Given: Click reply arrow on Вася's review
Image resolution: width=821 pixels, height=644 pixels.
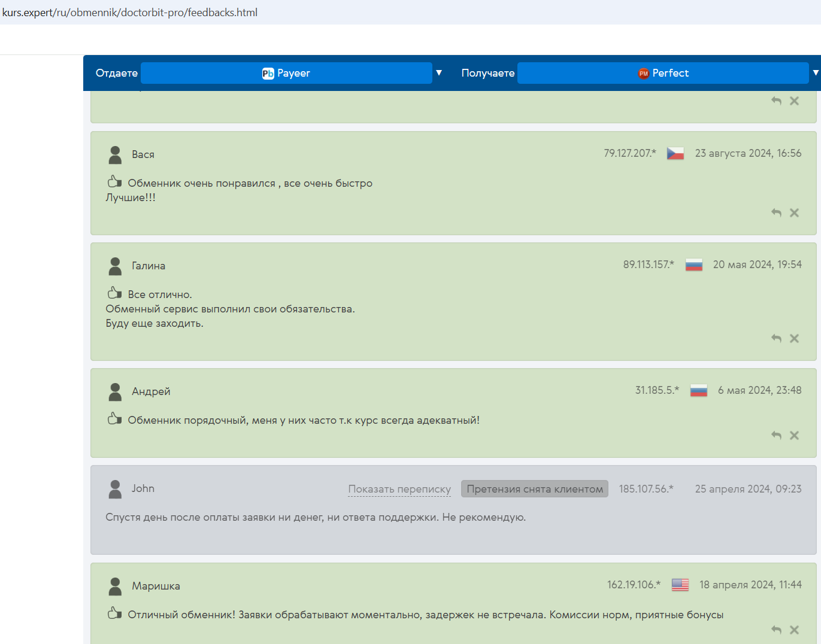Looking at the screenshot, I should (776, 212).
